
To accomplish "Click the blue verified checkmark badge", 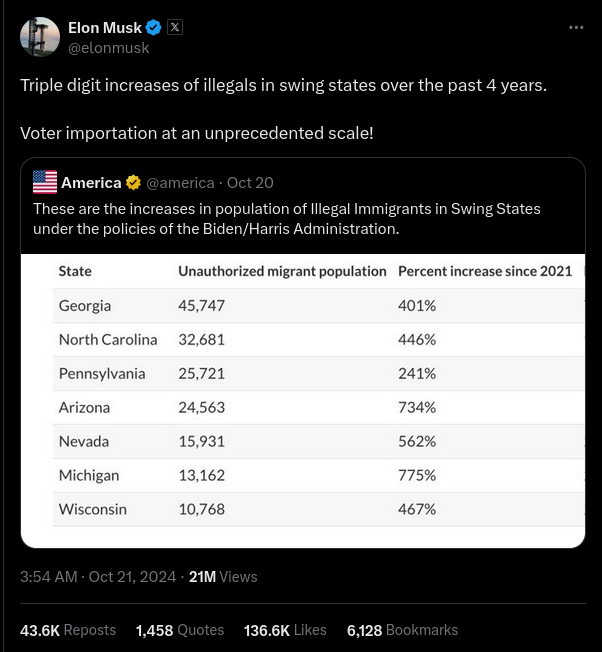I will tap(155, 27).
